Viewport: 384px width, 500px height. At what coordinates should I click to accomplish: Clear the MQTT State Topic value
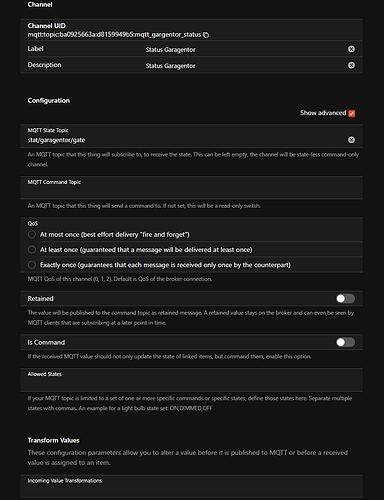(x=351, y=140)
